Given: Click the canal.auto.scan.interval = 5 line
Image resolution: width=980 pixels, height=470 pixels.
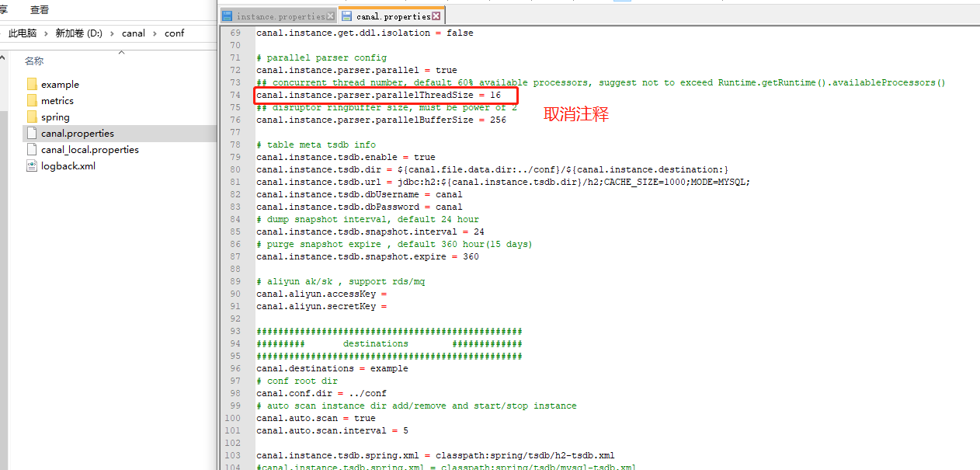Looking at the screenshot, I should 332,430.
